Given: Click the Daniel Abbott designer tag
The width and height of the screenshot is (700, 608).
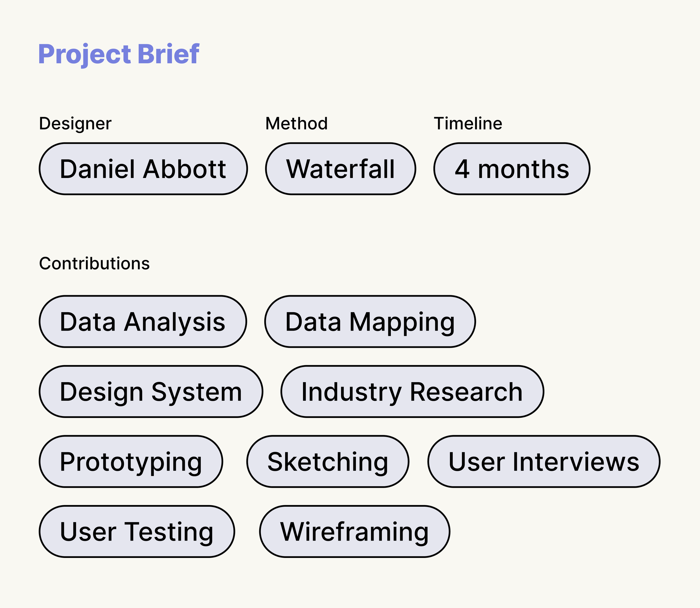Looking at the screenshot, I should 143,169.
